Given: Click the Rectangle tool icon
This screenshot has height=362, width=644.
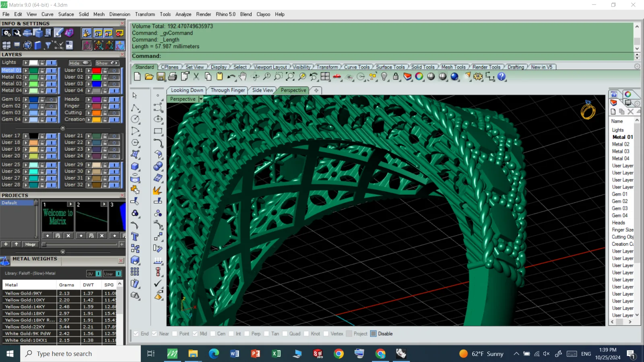Looking at the screenshot, I should [158, 131].
